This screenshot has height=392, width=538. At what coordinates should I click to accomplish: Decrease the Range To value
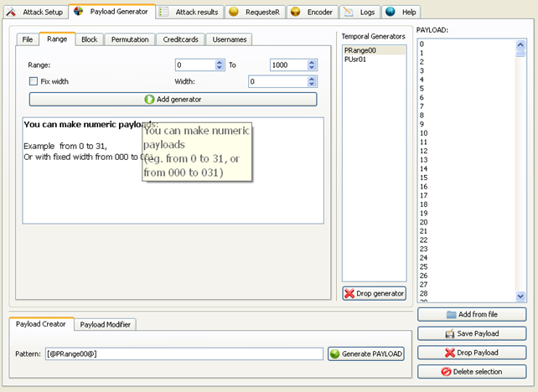point(313,68)
